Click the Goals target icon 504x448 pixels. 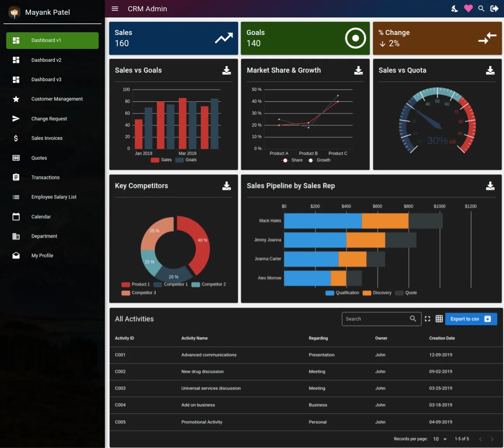pyautogui.click(x=355, y=38)
